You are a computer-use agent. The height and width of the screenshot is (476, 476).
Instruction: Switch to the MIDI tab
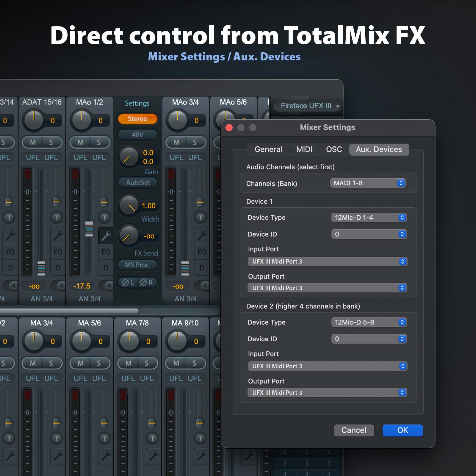point(304,149)
